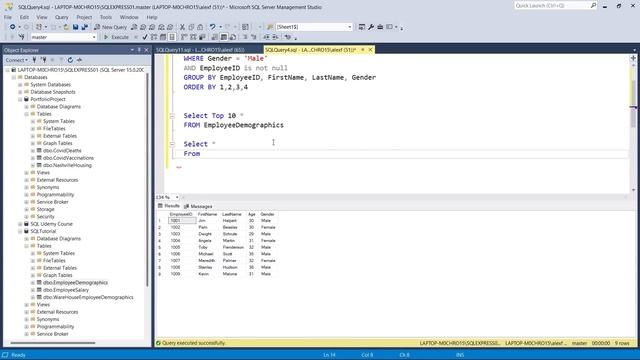Click the Display Estimated Execution Plan icon

click(x=154, y=37)
